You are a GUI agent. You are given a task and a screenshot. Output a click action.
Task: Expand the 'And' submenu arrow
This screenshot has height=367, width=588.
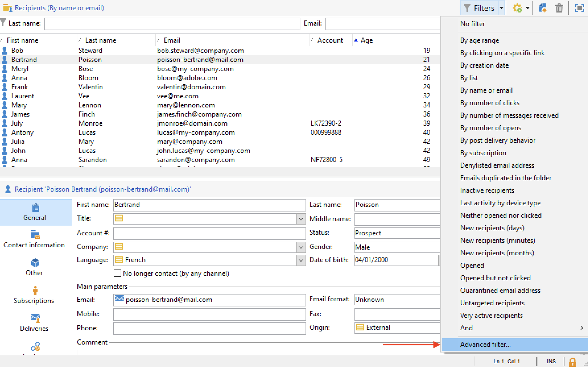coord(581,328)
